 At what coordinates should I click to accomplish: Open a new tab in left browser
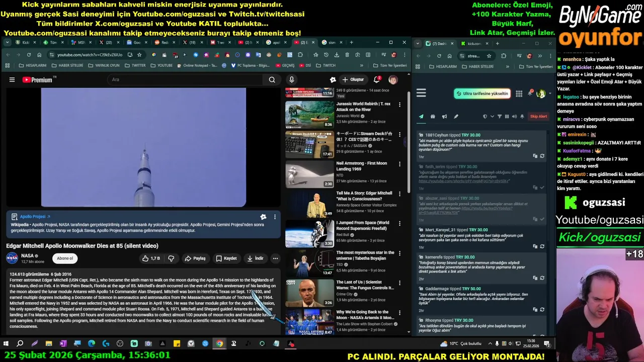pyautogui.click(x=352, y=42)
